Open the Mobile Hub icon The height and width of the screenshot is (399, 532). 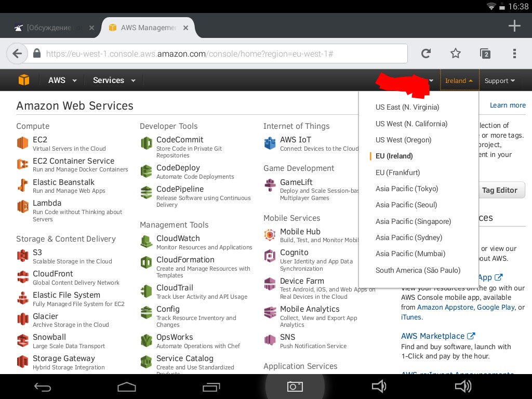(270, 234)
